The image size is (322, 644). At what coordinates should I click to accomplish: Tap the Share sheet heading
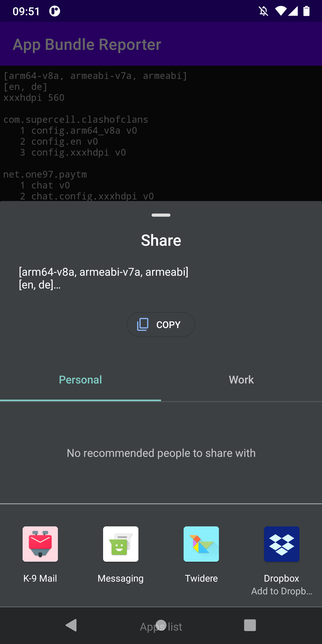click(x=161, y=240)
